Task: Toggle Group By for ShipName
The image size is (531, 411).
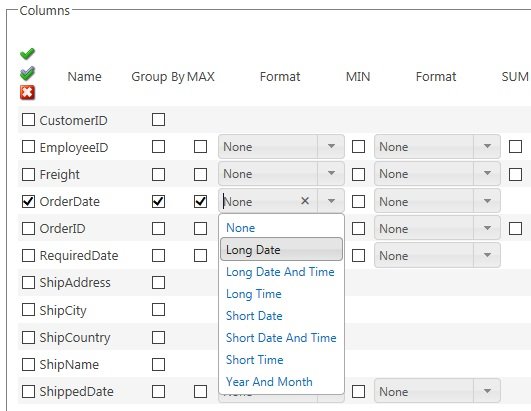Action: tap(158, 365)
